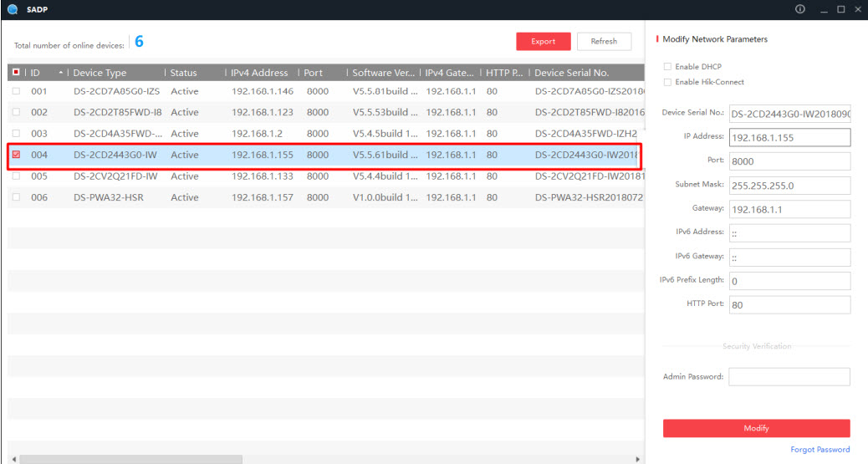
Task: Sort by IPv4 Address column header
Action: [259, 73]
